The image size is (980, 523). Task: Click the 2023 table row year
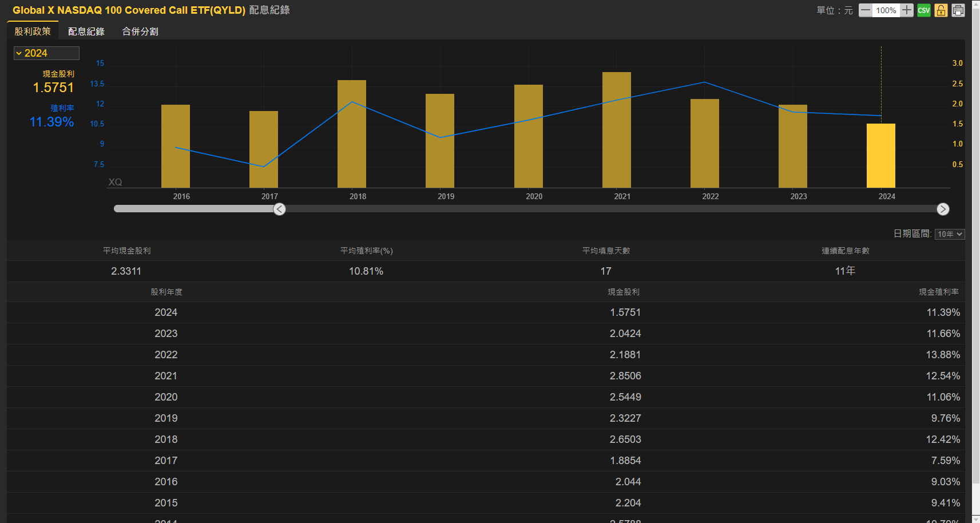click(x=166, y=334)
